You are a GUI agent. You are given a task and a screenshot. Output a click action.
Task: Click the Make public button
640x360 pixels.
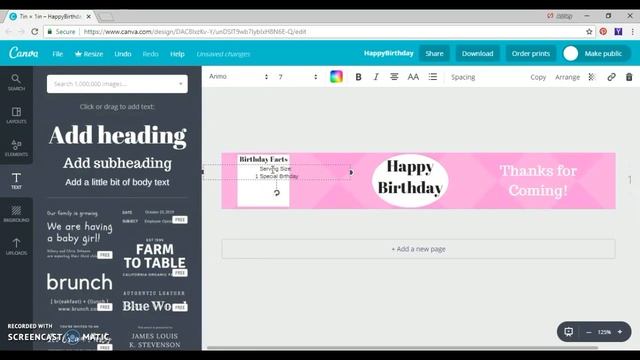(603, 53)
